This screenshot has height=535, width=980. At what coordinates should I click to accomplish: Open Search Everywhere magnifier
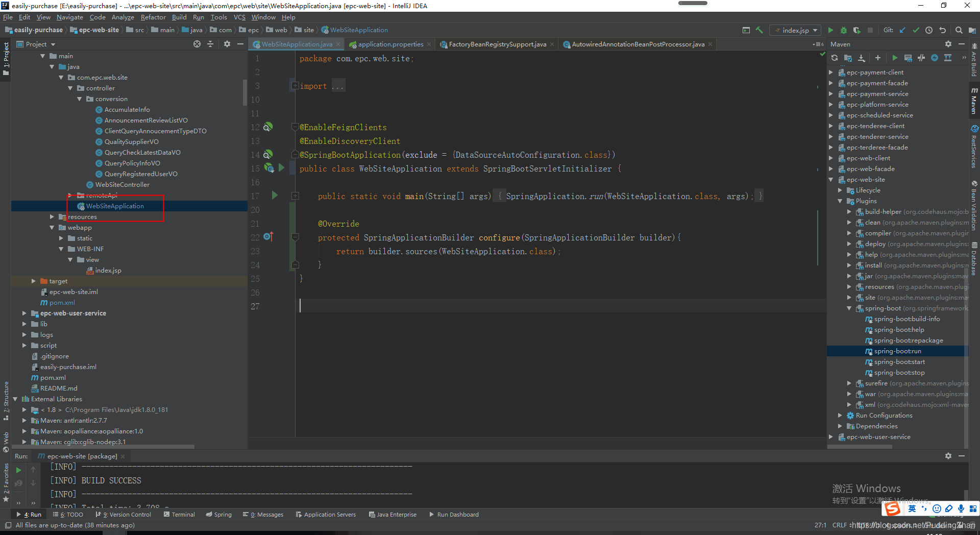[959, 30]
